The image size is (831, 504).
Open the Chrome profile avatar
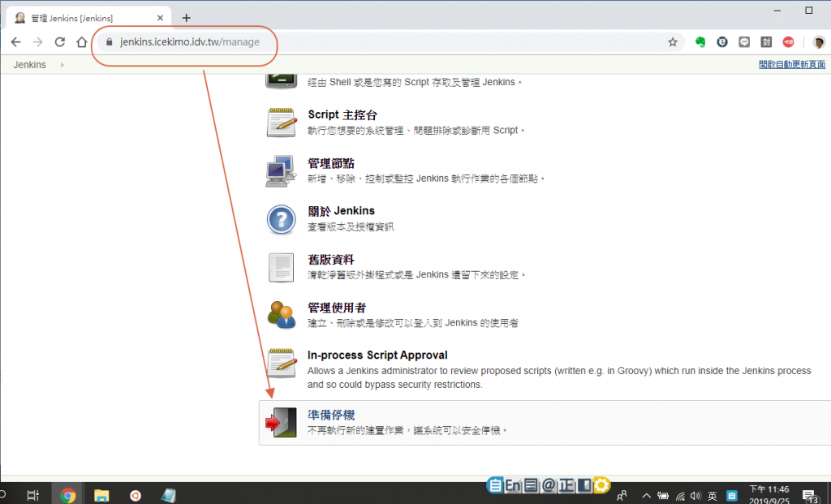coord(818,42)
